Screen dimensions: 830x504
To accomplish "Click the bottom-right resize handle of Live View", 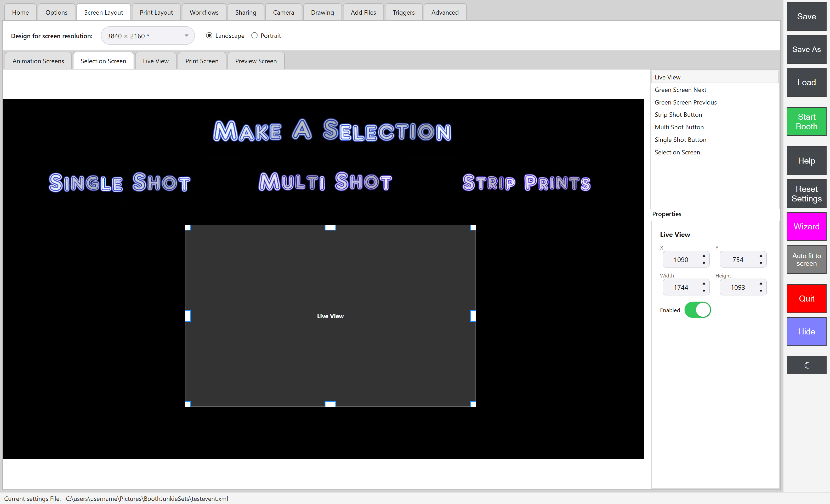I will (x=473, y=404).
